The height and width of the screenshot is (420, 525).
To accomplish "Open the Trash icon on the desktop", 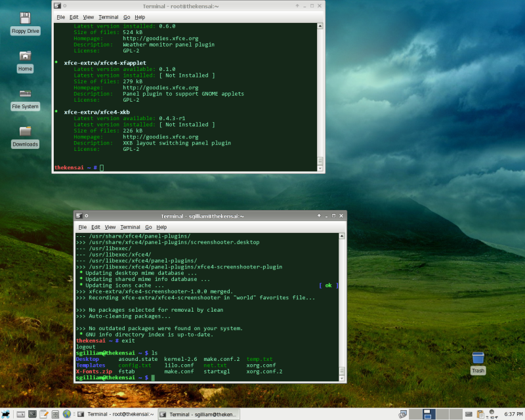I will click(x=478, y=358).
